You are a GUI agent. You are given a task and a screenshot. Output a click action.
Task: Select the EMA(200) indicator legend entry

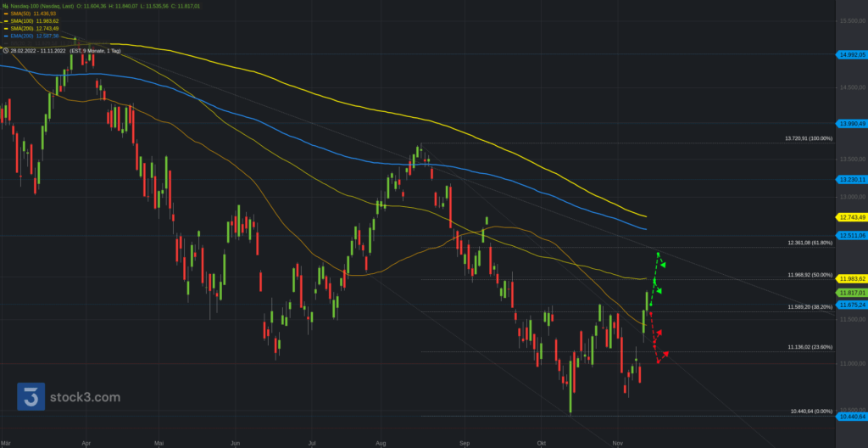35,36
